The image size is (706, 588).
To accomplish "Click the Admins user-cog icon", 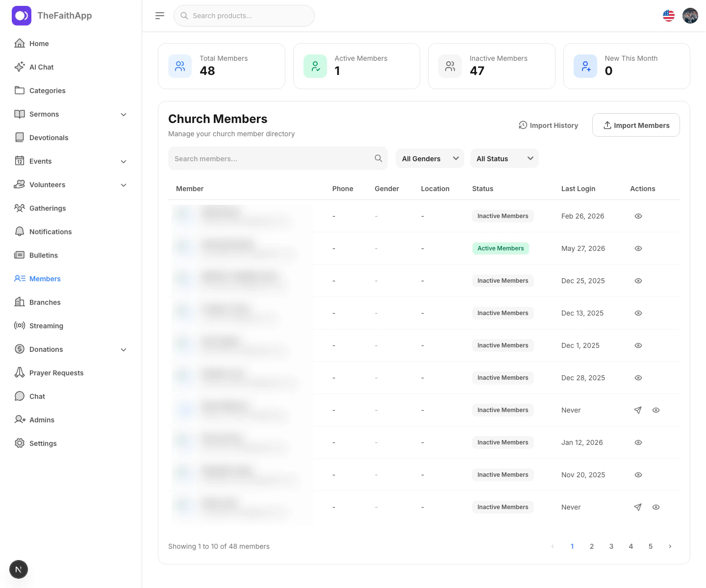I will [20, 419].
